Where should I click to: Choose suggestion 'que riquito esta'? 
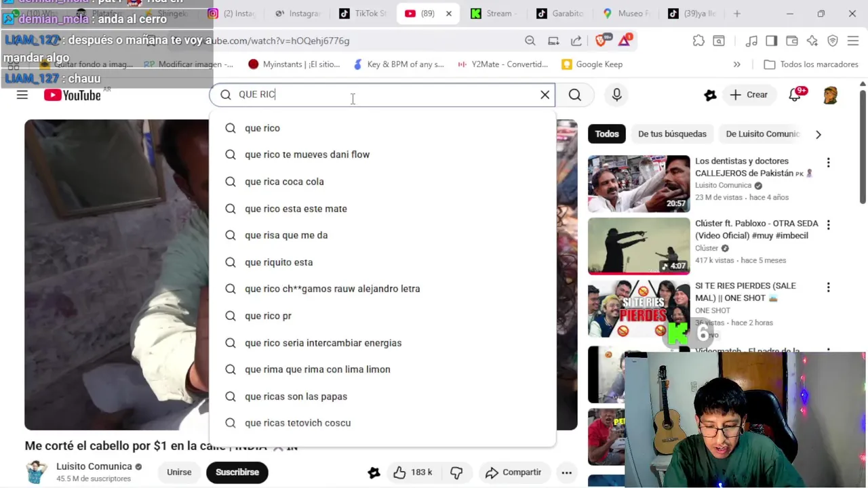(x=383, y=262)
